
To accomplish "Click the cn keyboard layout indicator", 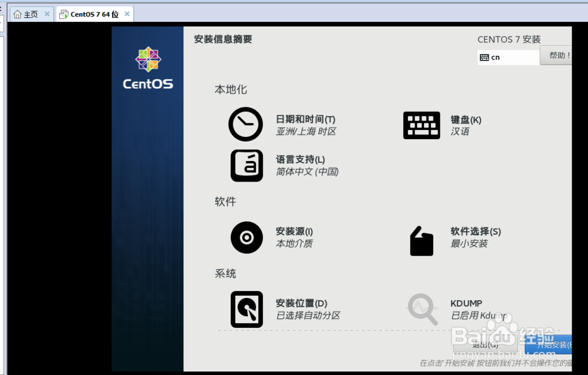I will tap(509, 58).
